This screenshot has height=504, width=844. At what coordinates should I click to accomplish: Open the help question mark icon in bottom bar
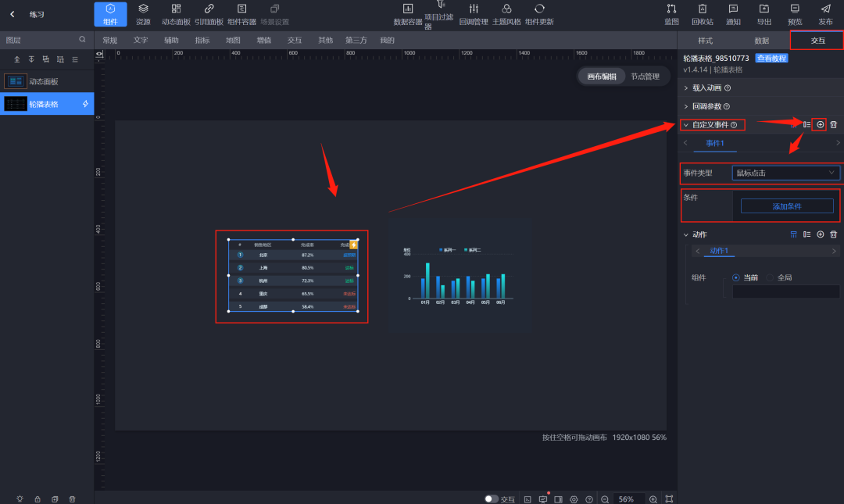click(x=589, y=499)
